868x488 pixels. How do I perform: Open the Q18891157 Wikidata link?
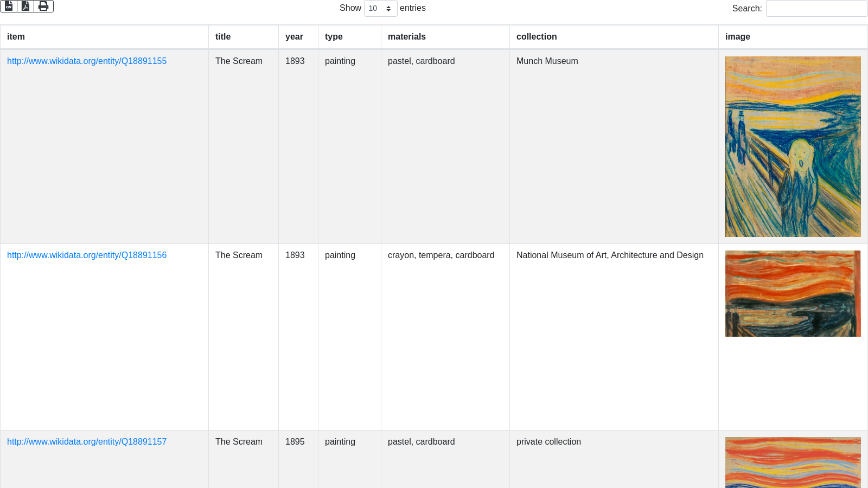pyautogui.click(x=87, y=442)
